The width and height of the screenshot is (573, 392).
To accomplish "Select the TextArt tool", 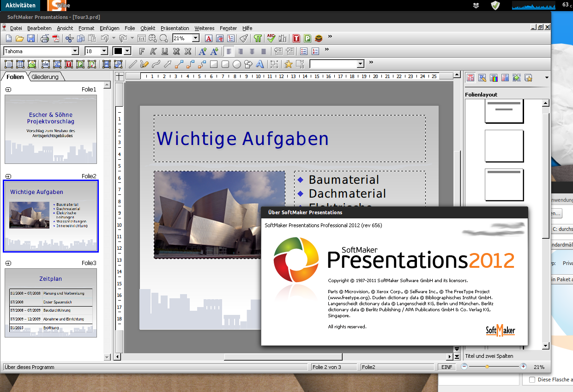I will [259, 64].
